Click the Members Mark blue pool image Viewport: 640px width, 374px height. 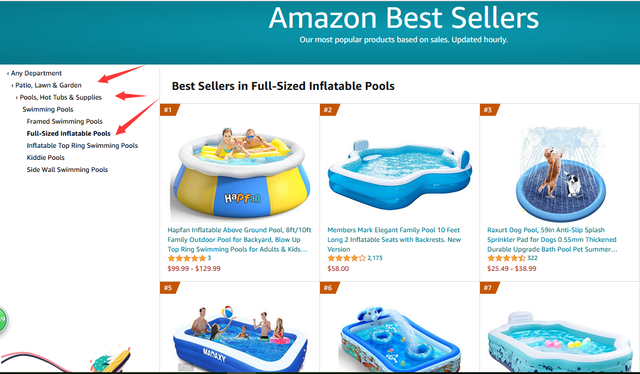click(400, 174)
